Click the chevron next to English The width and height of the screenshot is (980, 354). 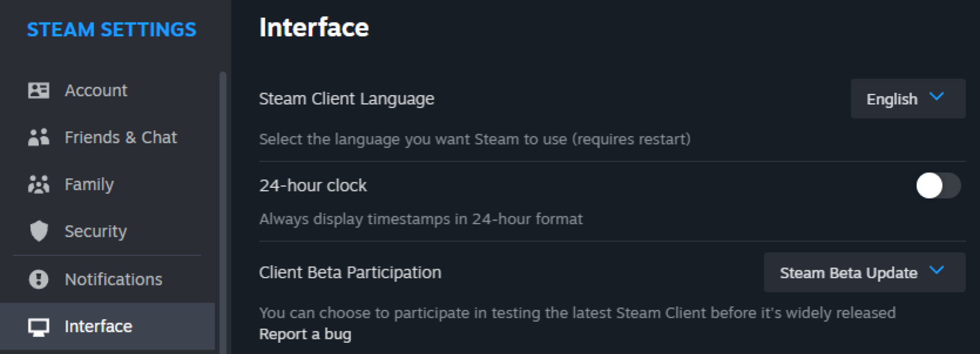point(936,97)
